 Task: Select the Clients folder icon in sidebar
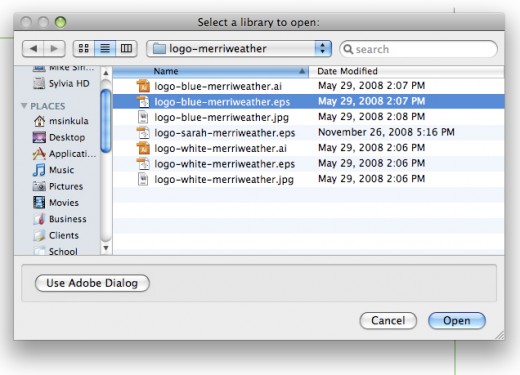(39, 235)
